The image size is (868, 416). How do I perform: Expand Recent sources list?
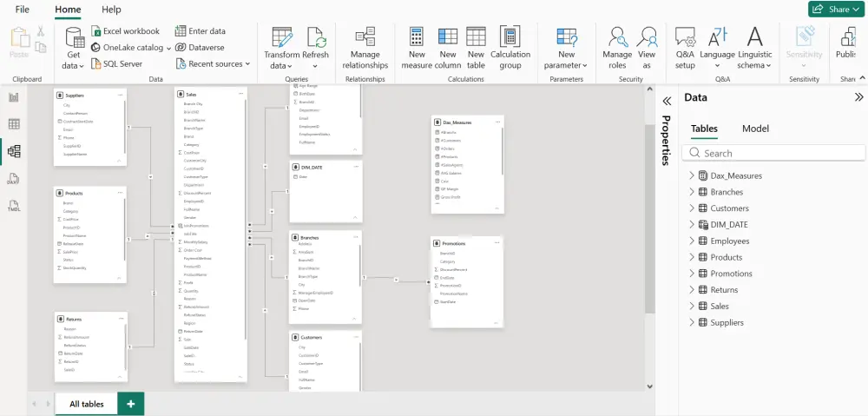click(214, 63)
